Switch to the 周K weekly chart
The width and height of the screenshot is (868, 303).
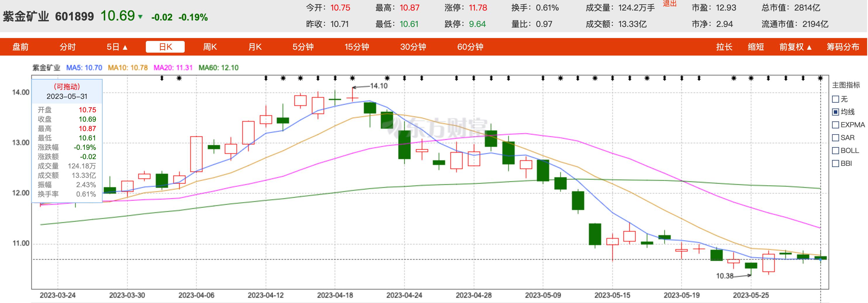[x=210, y=47]
